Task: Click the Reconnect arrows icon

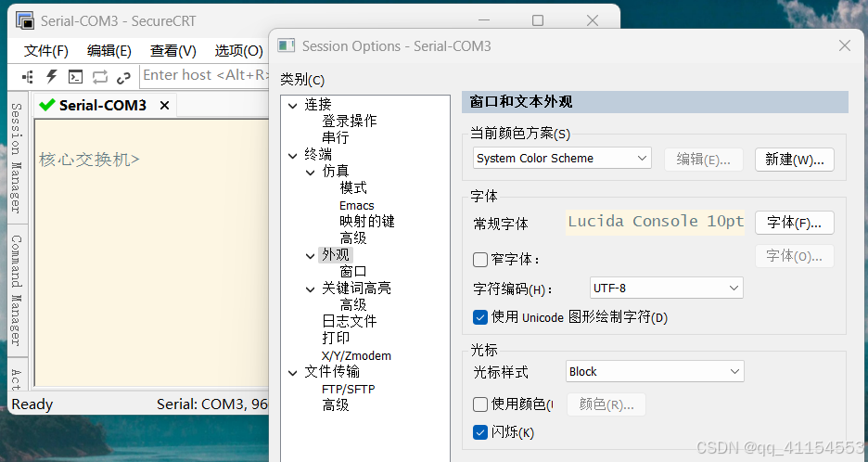Action: coord(99,76)
